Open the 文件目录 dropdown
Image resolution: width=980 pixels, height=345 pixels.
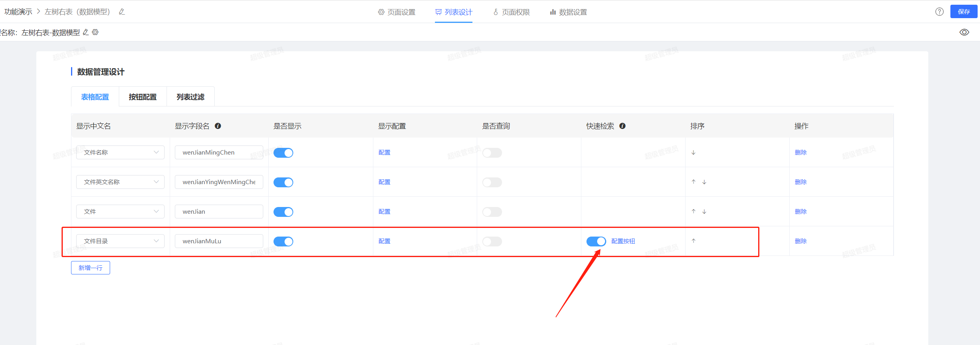[120, 241]
